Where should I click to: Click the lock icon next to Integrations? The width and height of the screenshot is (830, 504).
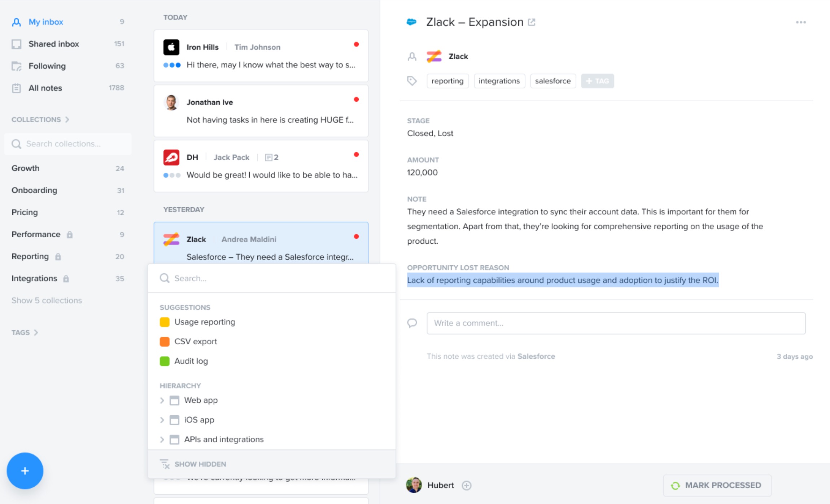pyautogui.click(x=66, y=279)
